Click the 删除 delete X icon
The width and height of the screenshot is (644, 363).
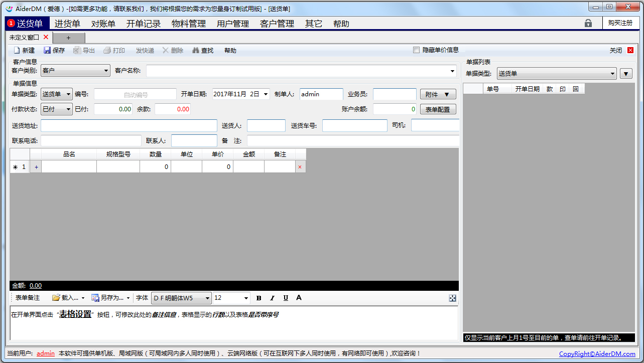pos(165,50)
